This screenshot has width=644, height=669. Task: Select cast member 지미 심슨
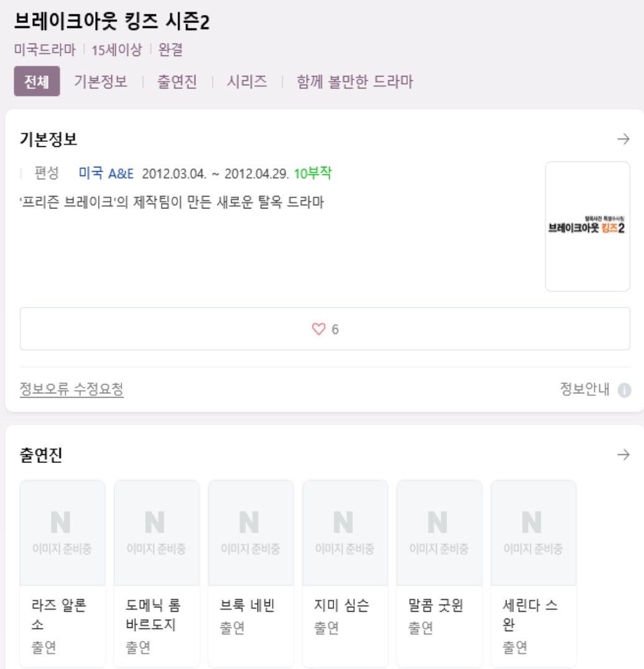tap(345, 573)
